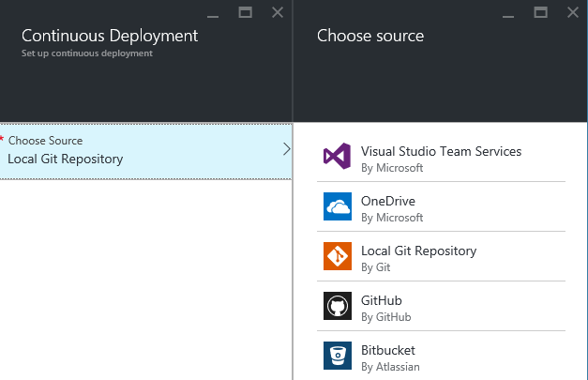This screenshot has height=380, width=588.
Task: Close the Choose source blade
Action: [x=571, y=12]
